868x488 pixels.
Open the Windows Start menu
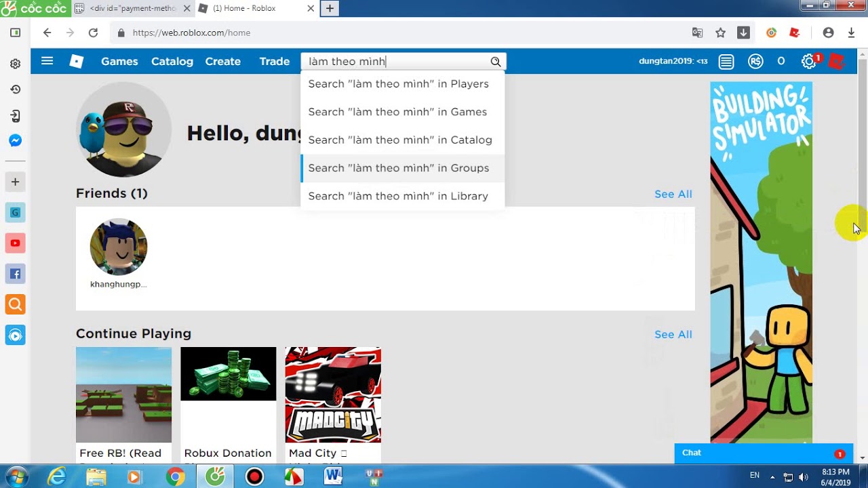16,476
